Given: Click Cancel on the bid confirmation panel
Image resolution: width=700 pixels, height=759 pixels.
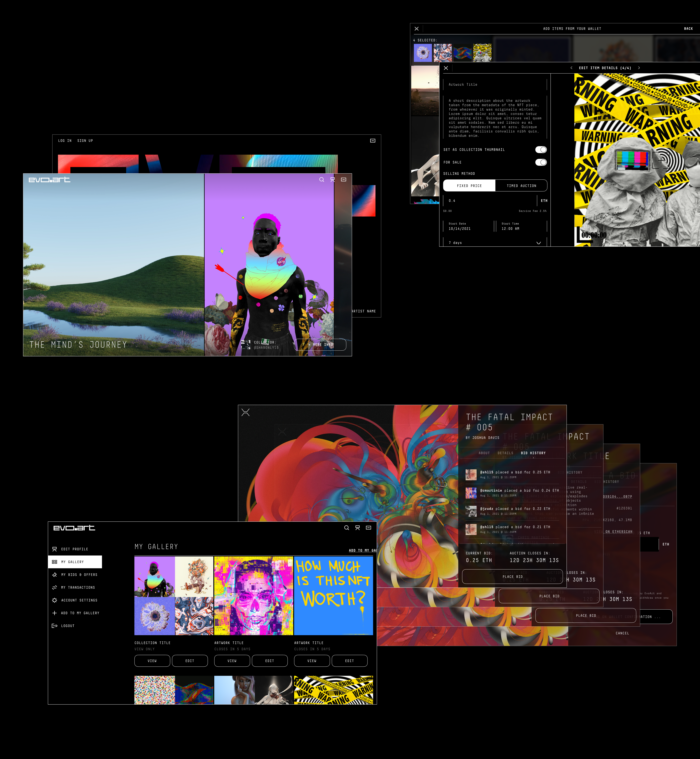Looking at the screenshot, I should 622,633.
